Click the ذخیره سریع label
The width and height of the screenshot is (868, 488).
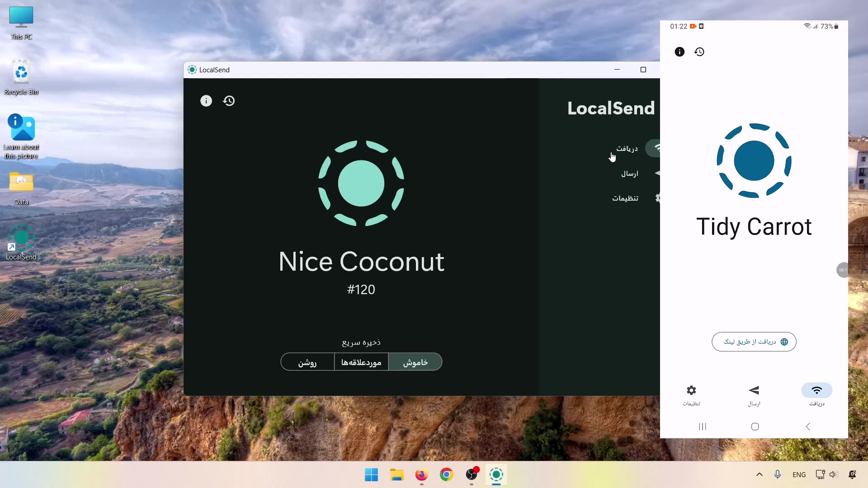click(361, 343)
